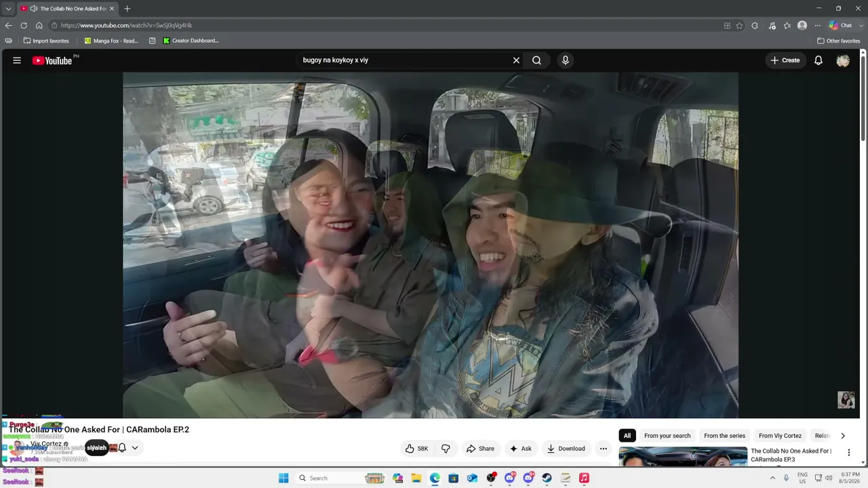Open the YouTube guide hamburger menu
Screen dimensions: 868x488
[x=17, y=60]
